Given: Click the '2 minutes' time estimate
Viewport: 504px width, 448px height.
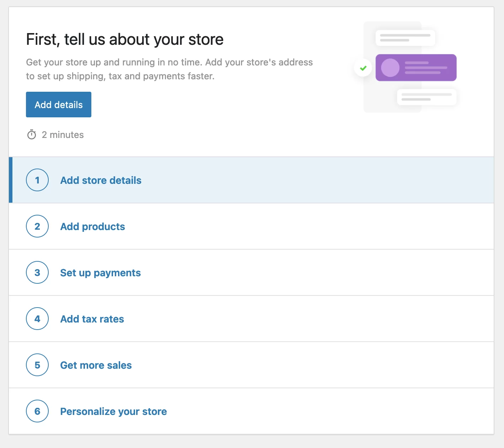Looking at the screenshot, I should pos(63,135).
